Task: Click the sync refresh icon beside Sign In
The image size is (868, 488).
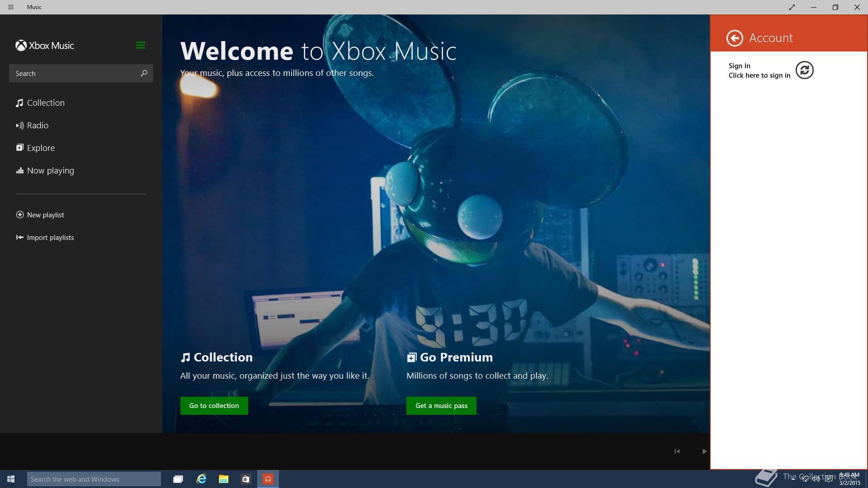Action: click(804, 70)
